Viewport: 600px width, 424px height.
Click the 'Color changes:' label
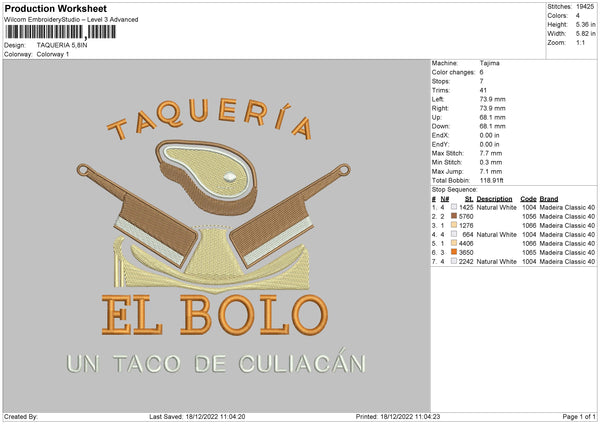[453, 72]
